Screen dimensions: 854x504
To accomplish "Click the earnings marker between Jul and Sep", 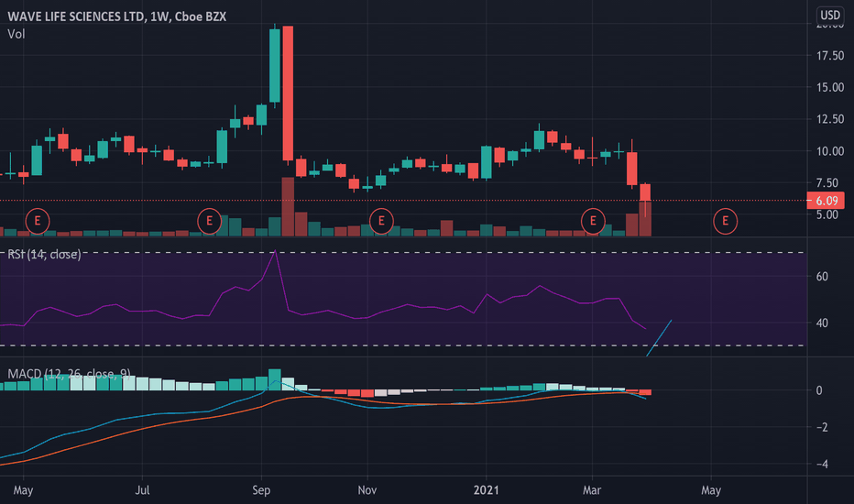I will 209,221.
